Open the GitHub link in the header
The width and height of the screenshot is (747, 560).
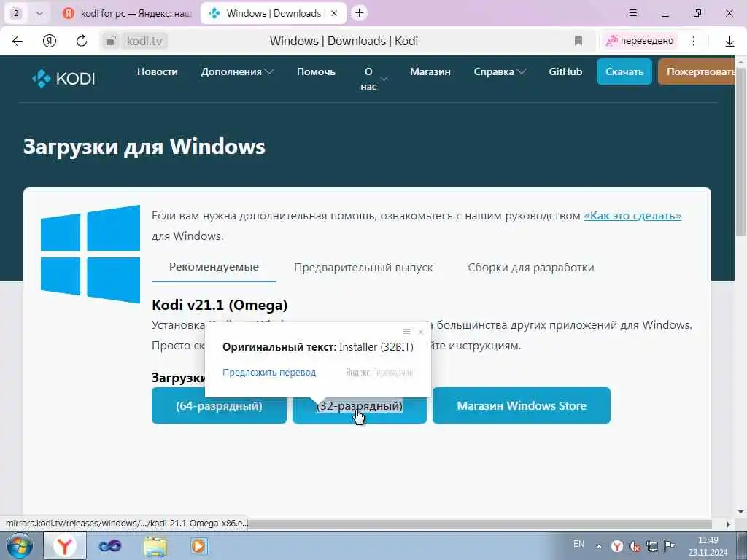[565, 72]
